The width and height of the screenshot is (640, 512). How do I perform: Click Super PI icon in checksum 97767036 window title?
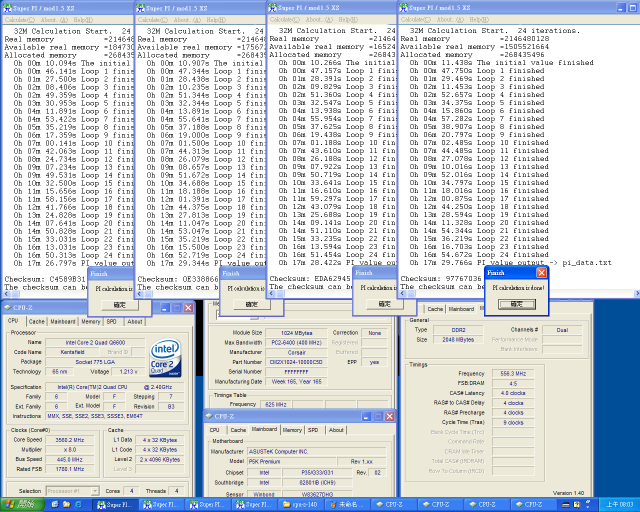click(403, 7)
